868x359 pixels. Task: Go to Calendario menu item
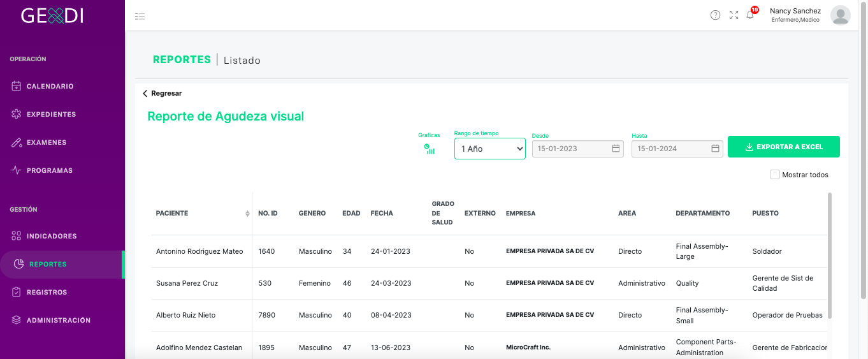[x=50, y=86]
